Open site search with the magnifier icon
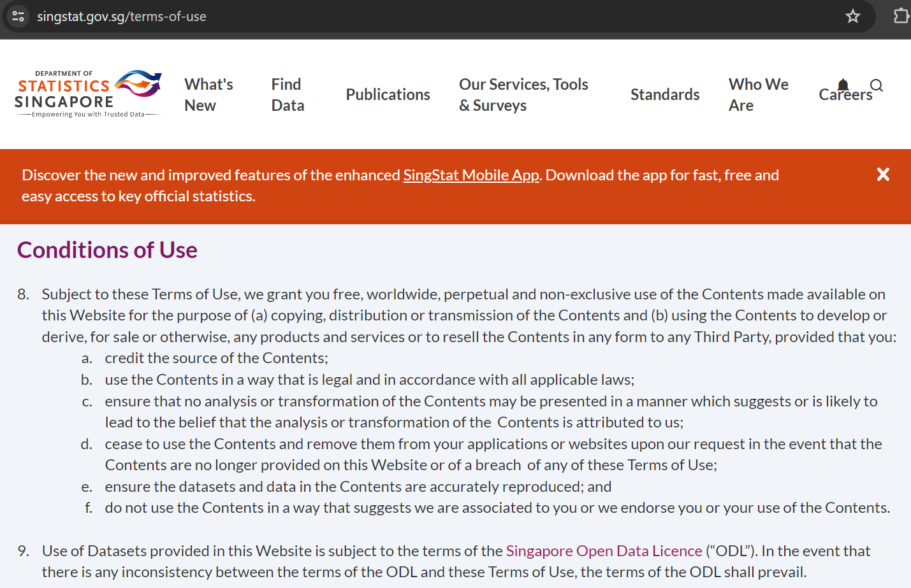 point(877,85)
